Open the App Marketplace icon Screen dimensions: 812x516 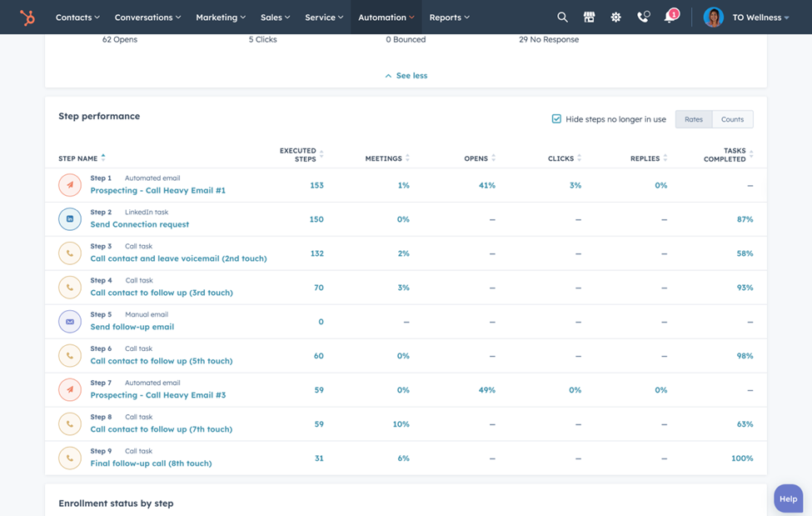[x=589, y=17]
